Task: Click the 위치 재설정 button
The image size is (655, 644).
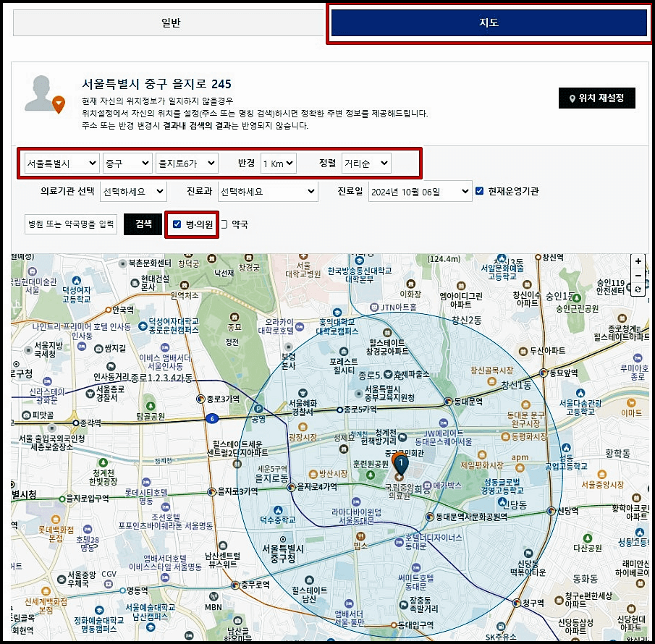Action: tap(597, 98)
